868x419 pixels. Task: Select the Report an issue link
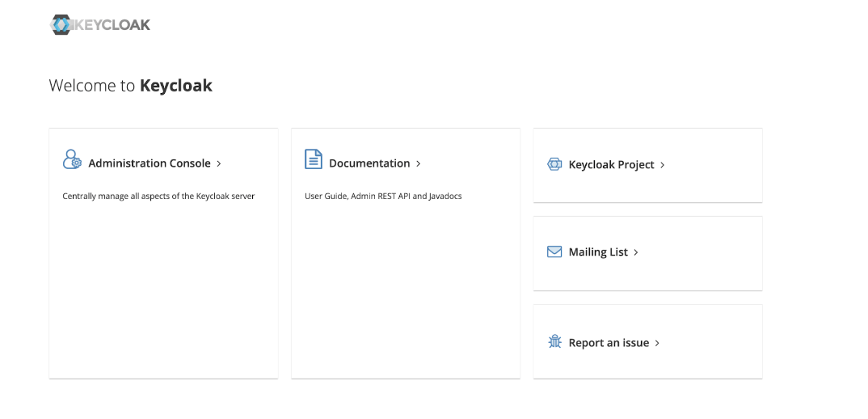pos(609,343)
